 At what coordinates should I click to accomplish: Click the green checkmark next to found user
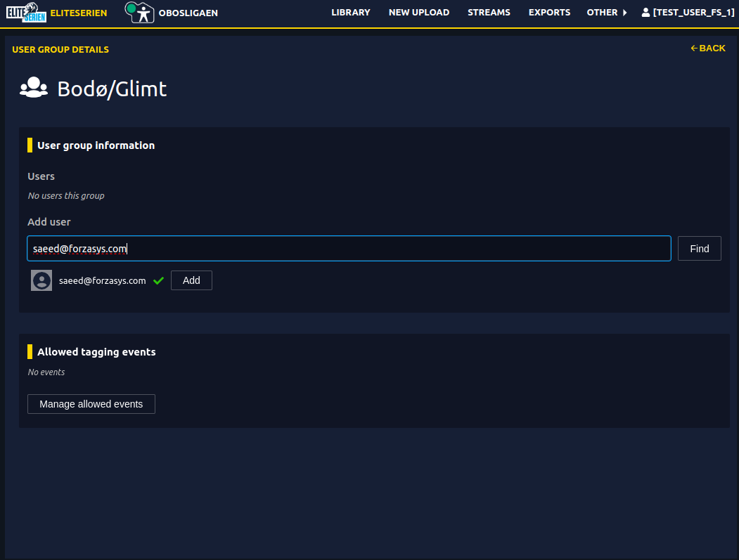point(158,280)
